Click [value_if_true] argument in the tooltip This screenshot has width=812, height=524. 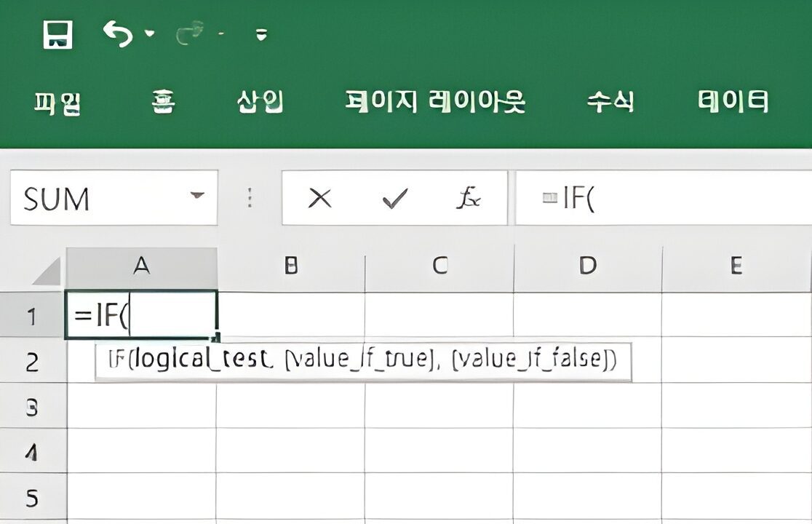(x=360, y=359)
